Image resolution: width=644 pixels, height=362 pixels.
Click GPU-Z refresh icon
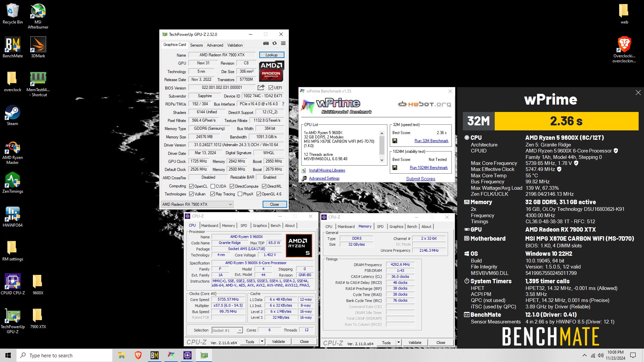pyautogui.click(x=274, y=43)
